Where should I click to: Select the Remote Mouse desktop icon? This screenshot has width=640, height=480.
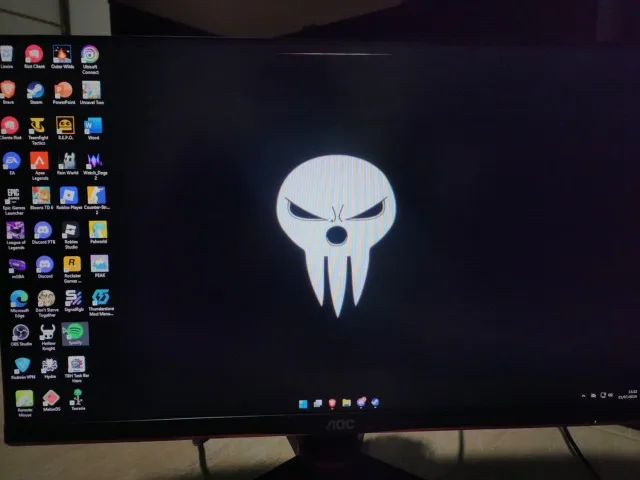coord(24,404)
